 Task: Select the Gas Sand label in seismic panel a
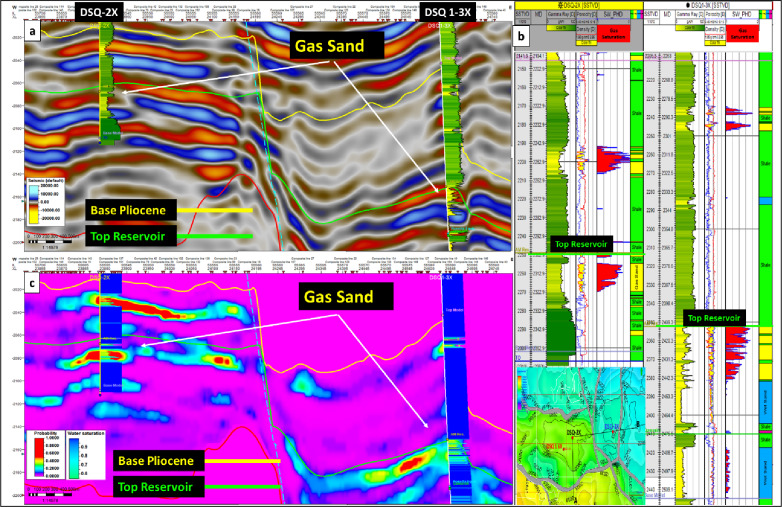click(x=337, y=46)
